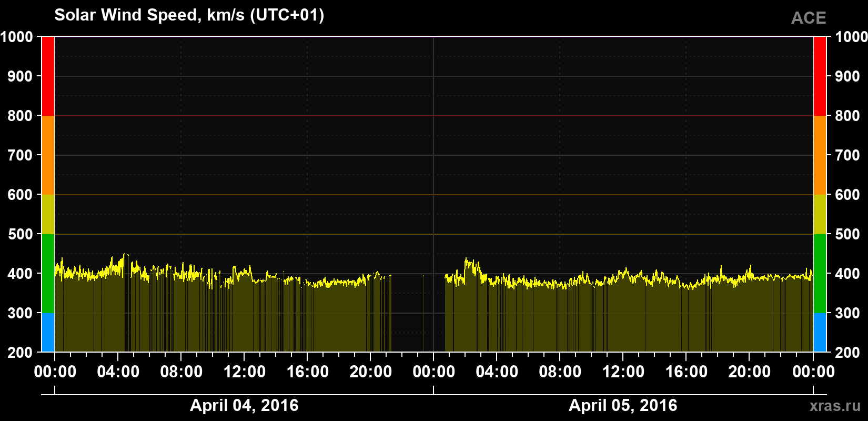868x421 pixels.
Task: Click the 800 label on the left axis
Action: tap(21, 116)
